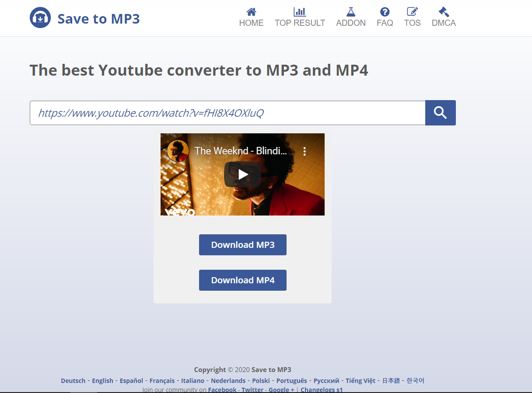Click the footer Save to MP3 text

click(x=271, y=369)
